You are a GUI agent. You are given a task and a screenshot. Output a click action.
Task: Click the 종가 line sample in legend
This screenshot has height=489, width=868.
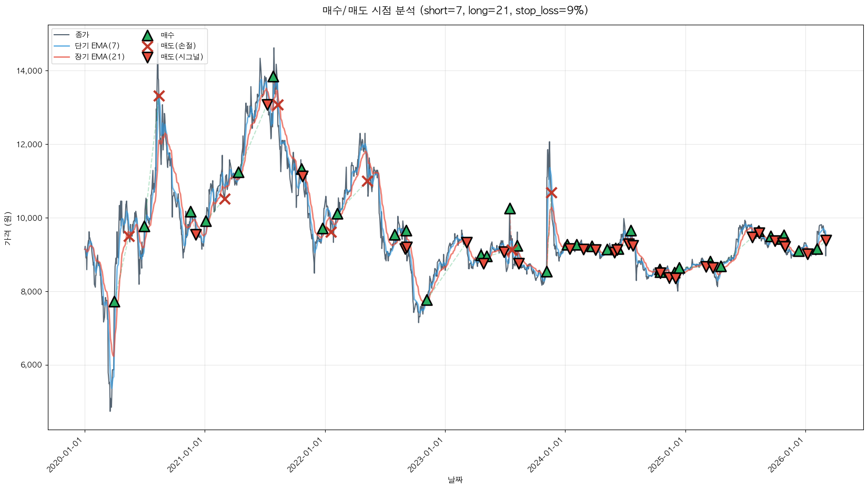pyautogui.click(x=62, y=35)
